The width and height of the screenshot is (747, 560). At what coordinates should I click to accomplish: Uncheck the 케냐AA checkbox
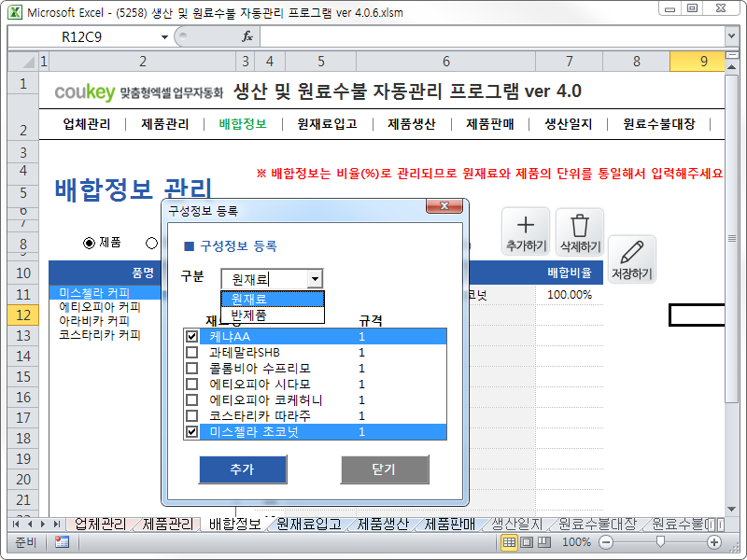click(x=192, y=337)
